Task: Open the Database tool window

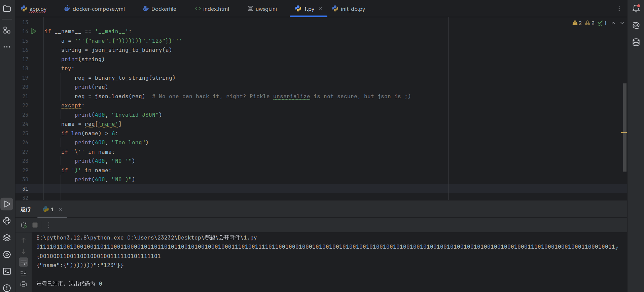Action: click(636, 42)
